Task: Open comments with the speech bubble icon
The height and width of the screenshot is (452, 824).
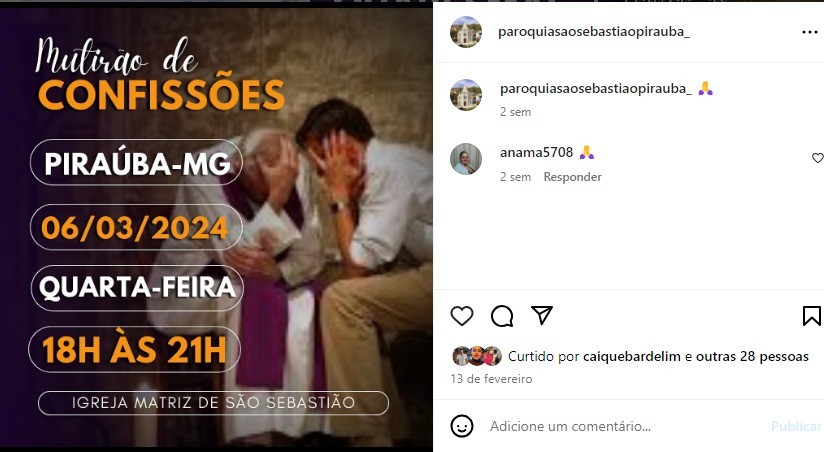Action: coord(502,316)
